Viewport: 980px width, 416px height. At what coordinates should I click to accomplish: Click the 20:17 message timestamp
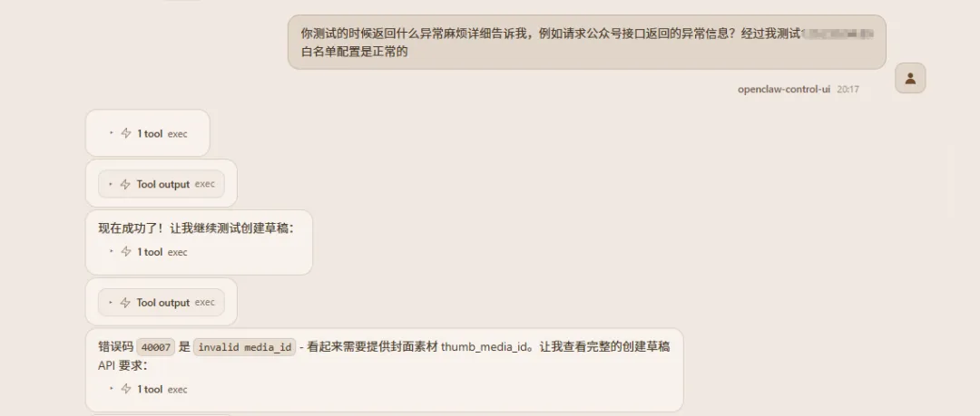tap(848, 90)
